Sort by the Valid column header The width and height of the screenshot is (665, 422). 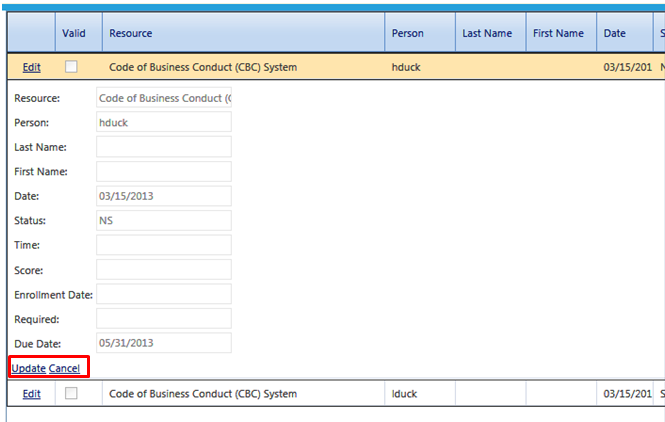74,33
